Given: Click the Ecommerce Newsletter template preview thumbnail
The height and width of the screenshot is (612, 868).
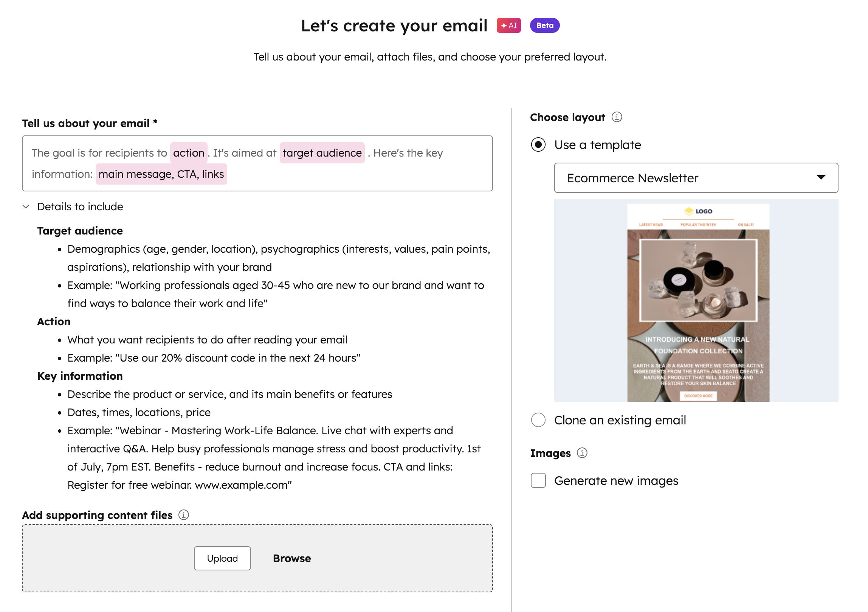Looking at the screenshot, I should tap(696, 300).
